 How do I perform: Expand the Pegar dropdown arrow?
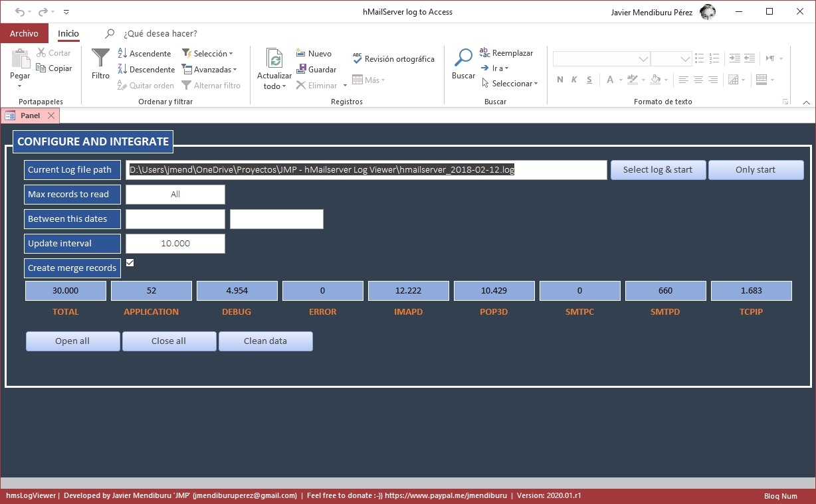point(20,86)
